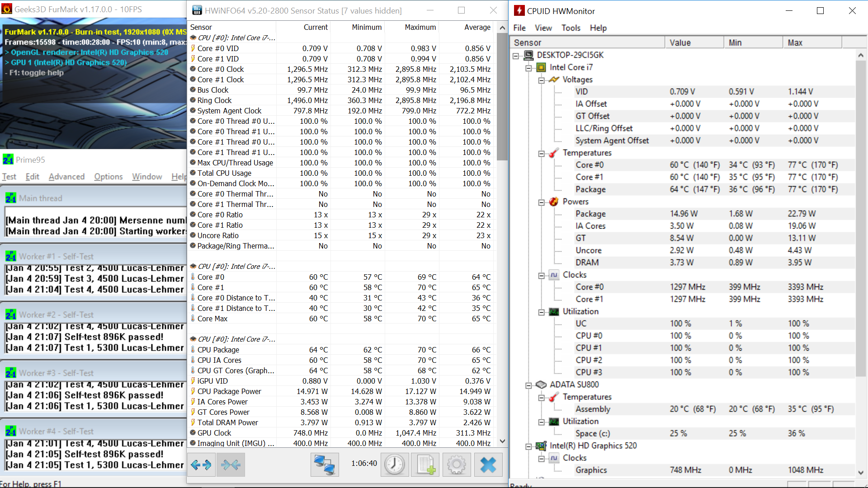Collapse the Powers section in HWMonitor
Image resolution: width=868 pixels, height=488 pixels.
point(541,202)
